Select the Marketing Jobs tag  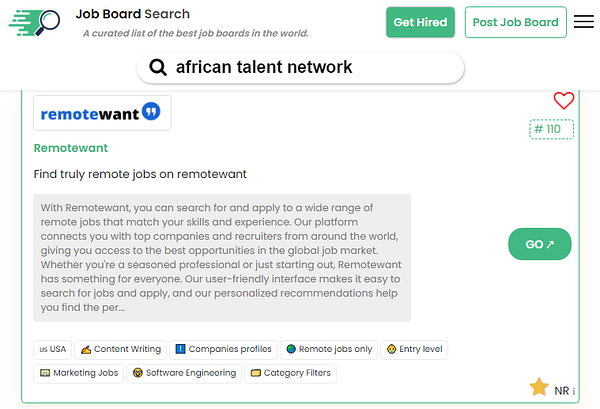(79, 373)
